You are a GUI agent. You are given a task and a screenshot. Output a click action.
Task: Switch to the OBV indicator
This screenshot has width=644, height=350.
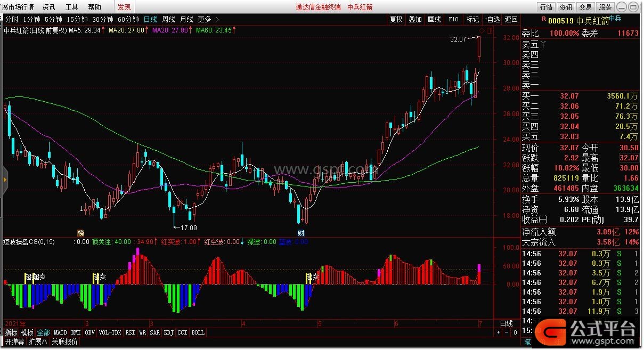click(x=90, y=332)
